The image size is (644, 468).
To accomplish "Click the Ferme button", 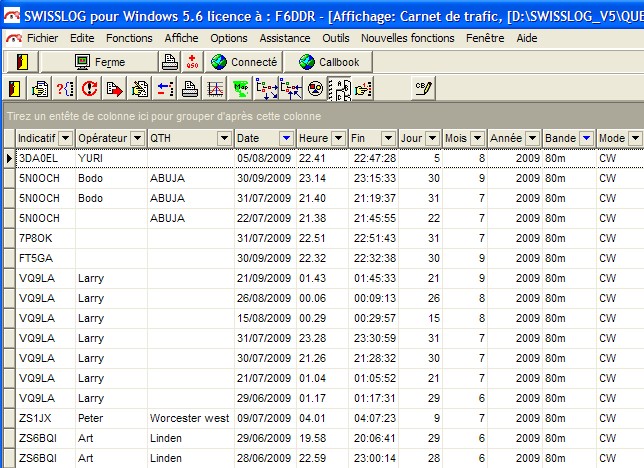I will (99, 62).
